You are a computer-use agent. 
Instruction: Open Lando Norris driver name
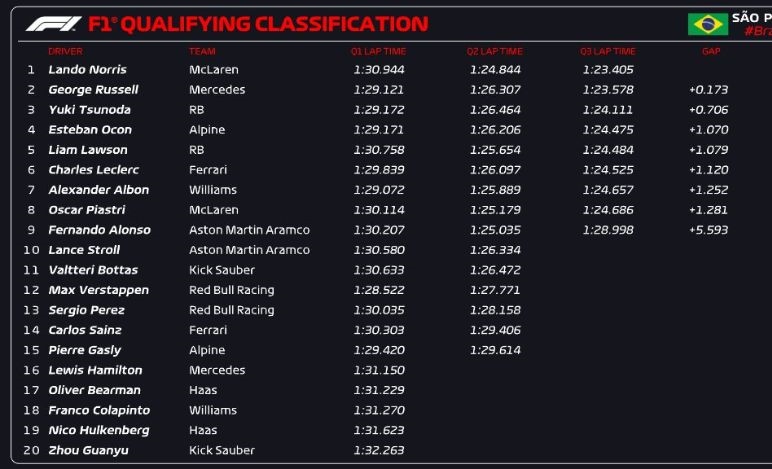pyautogui.click(x=87, y=70)
